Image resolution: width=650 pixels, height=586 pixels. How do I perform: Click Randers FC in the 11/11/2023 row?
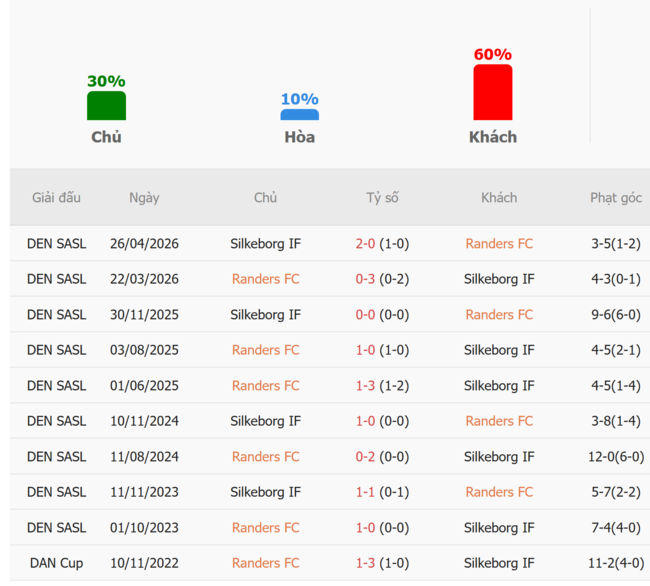pyautogui.click(x=499, y=492)
